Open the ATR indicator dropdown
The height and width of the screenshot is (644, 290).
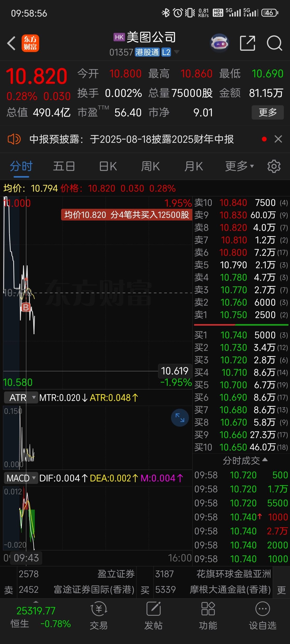pyautogui.click(x=21, y=398)
